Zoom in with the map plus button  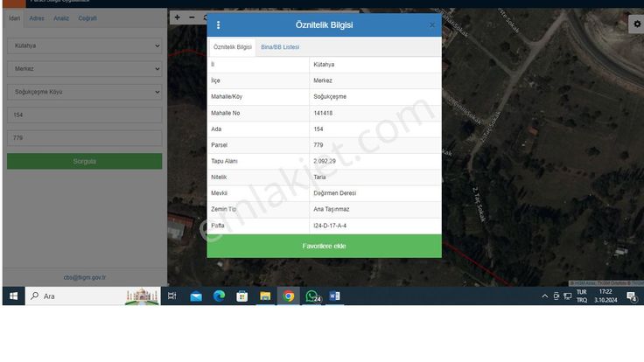point(177,17)
